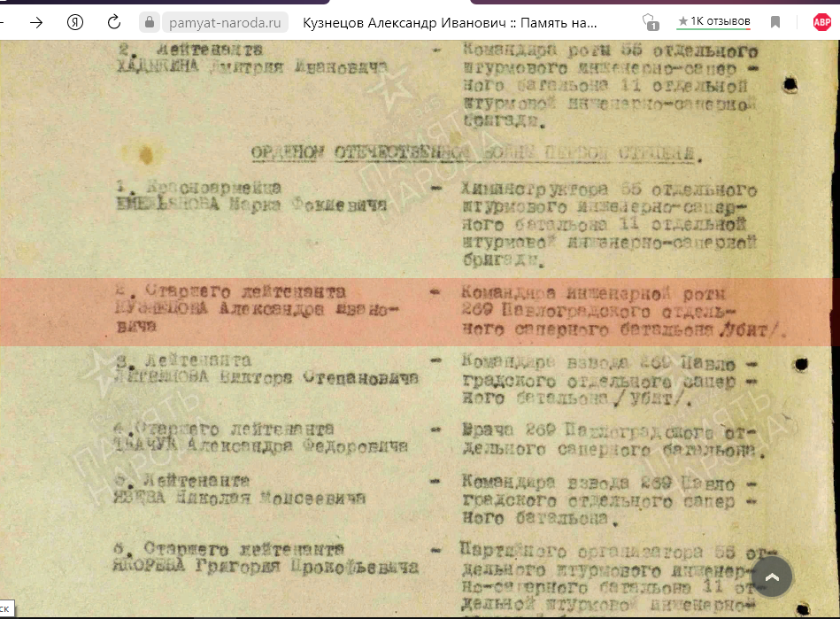Open the Yandex home button
Screen dimensions: 840x619
[x=75, y=22]
